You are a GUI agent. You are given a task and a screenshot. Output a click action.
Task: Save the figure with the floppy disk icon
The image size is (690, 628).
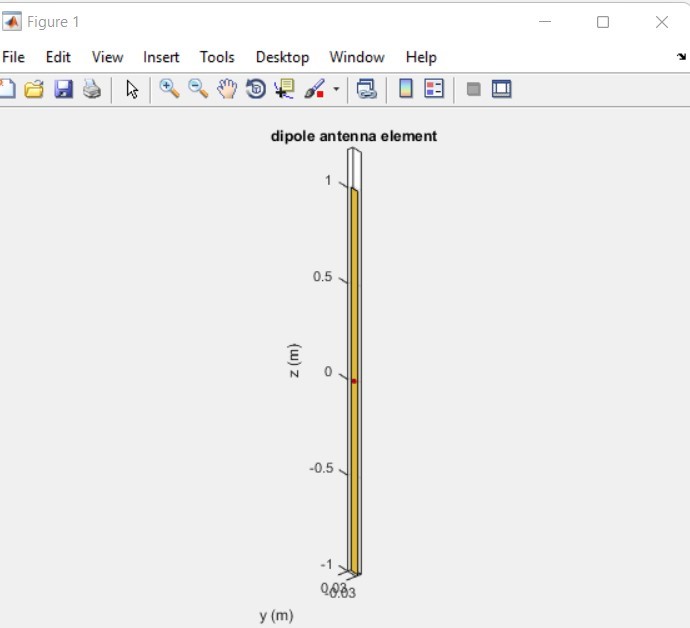(63, 89)
